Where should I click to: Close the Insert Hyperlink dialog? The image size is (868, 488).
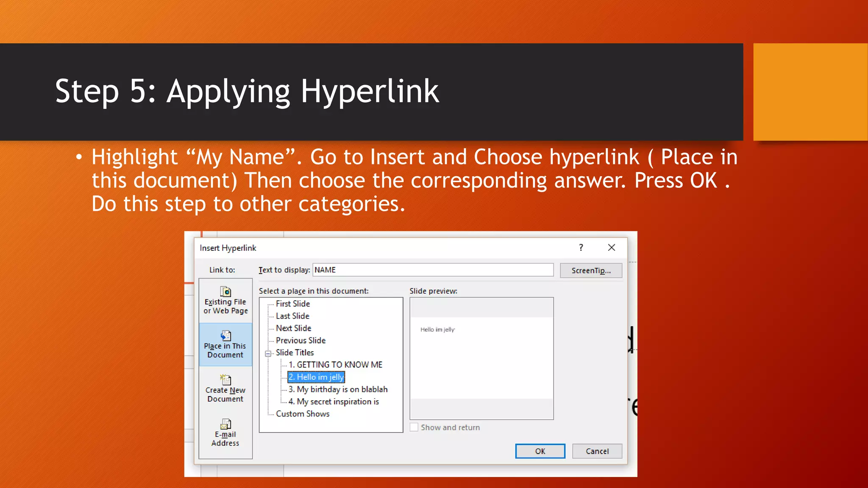611,247
